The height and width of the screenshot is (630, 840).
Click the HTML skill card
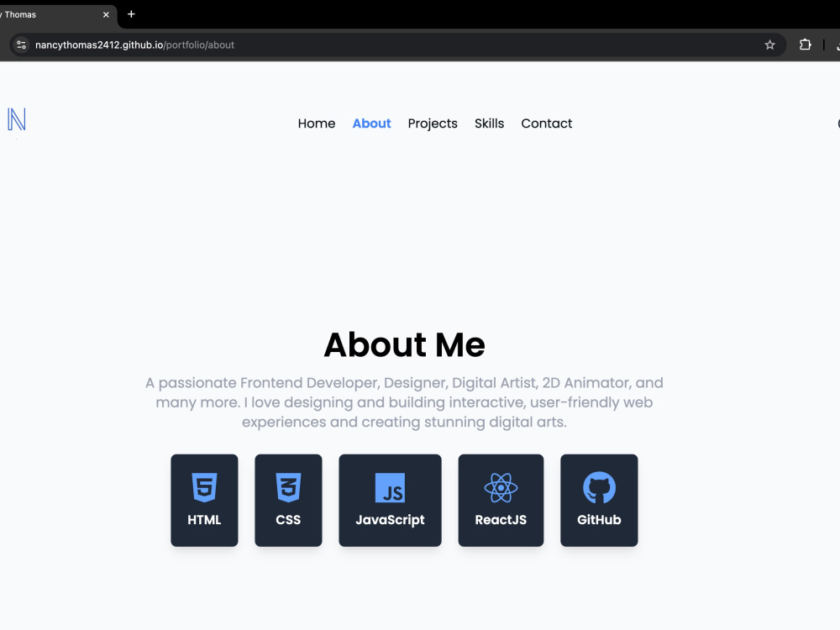[x=204, y=501]
